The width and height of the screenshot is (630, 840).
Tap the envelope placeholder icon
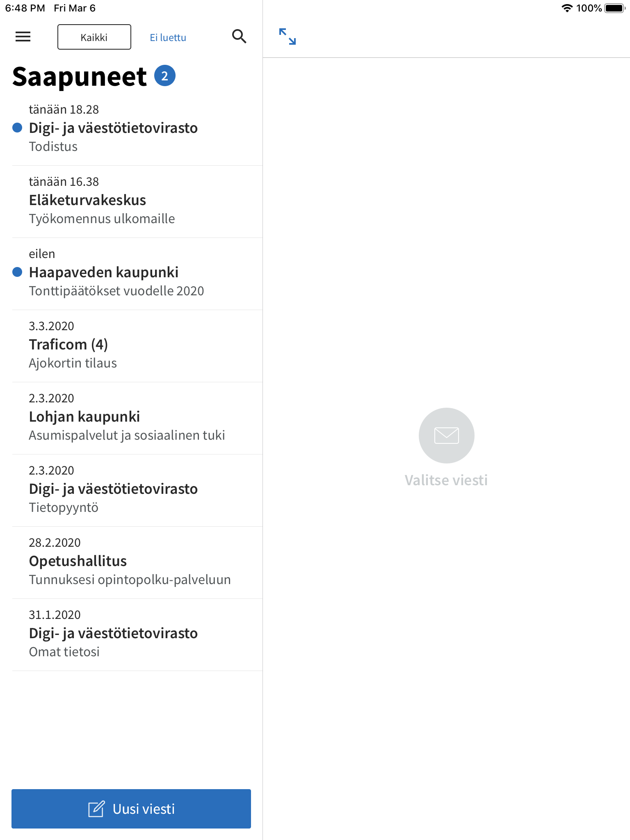pos(446,435)
